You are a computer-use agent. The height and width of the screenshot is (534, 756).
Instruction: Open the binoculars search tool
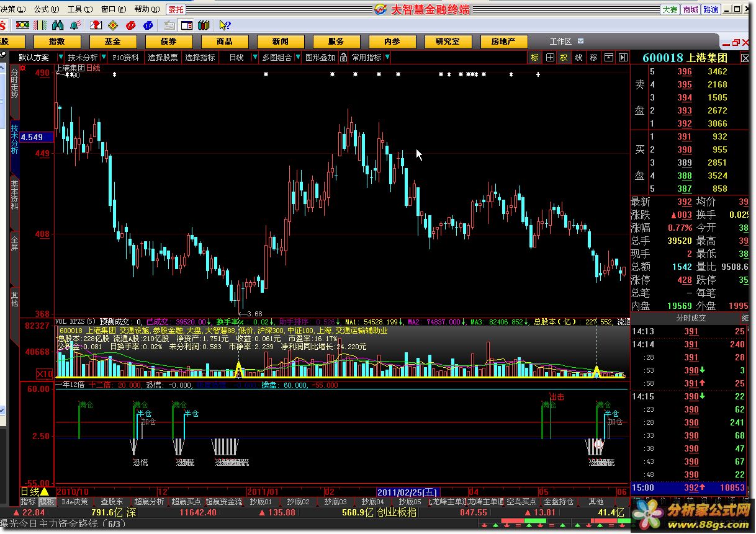58,25
